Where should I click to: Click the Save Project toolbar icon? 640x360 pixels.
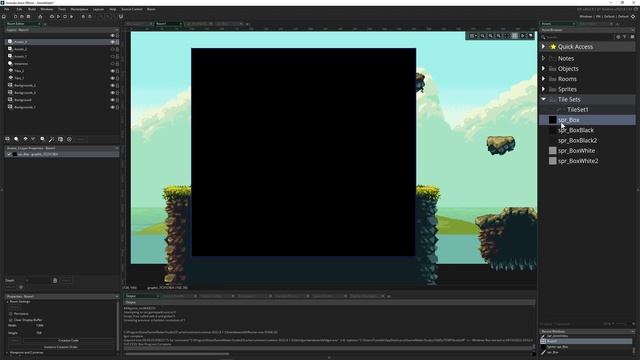28,17
